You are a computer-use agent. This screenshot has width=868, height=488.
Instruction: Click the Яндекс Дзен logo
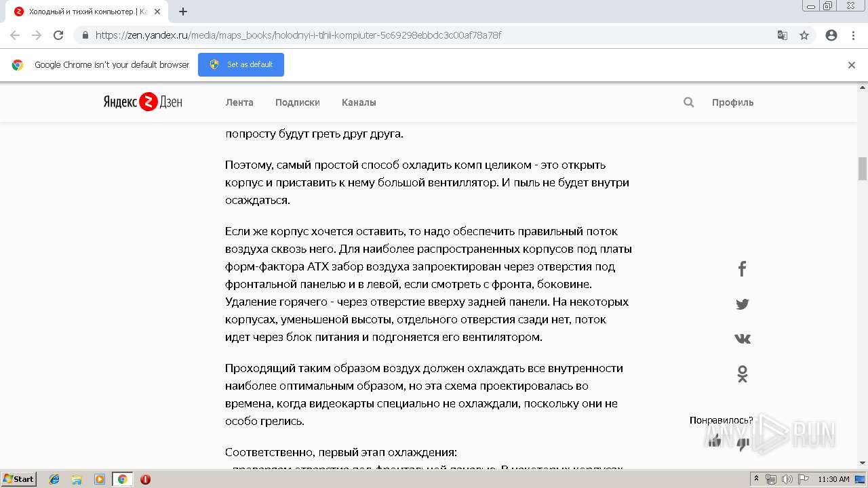point(143,102)
